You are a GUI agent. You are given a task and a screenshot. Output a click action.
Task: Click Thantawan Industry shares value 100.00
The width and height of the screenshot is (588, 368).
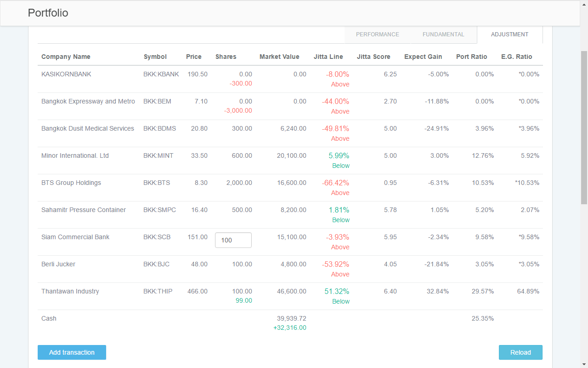coord(242,291)
